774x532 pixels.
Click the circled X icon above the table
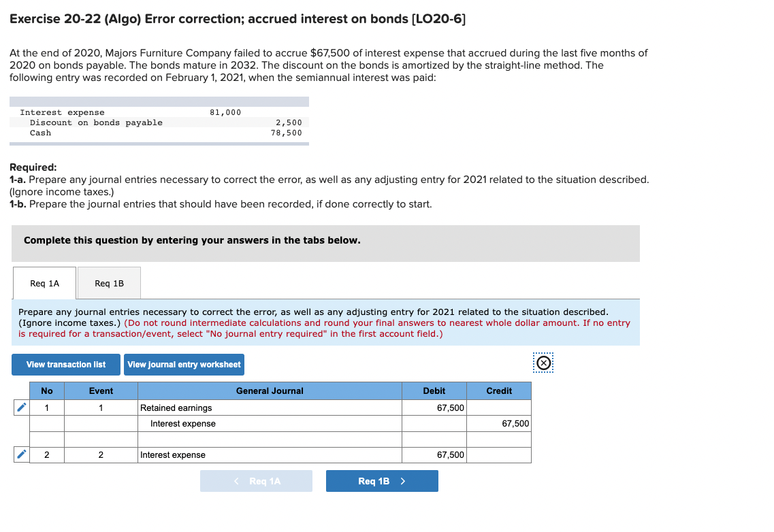543,364
